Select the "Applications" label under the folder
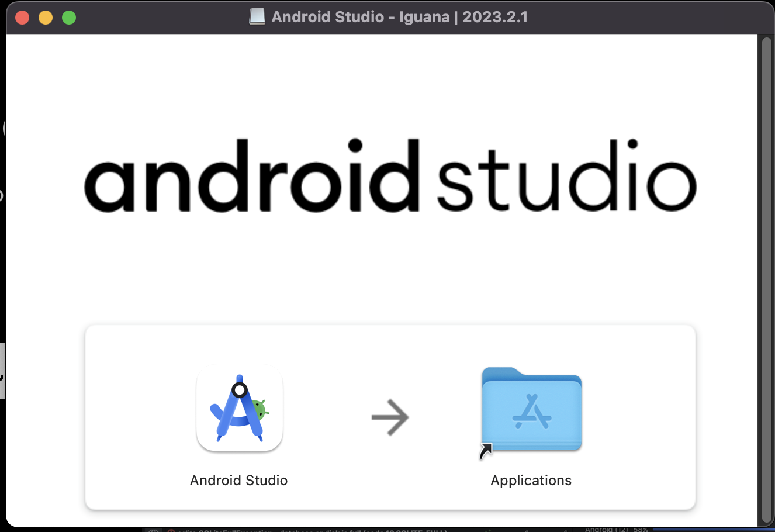 (x=531, y=481)
